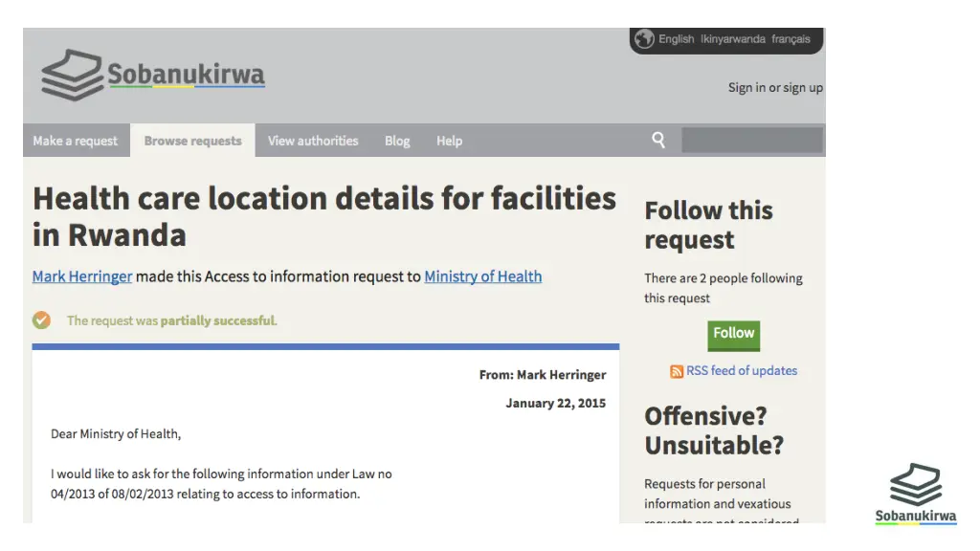Click the globe language icon
The width and height of the screenshot is (980, 551).
click(x=644, y=38)
